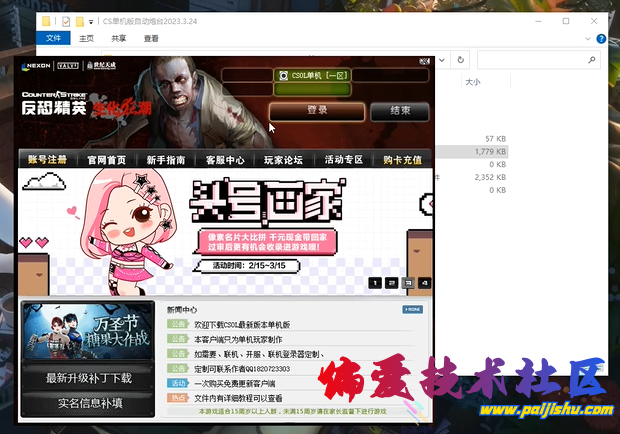Open the 文件 menu in Explorer
This screenshot has width=620, height=434.
point(53,38)
